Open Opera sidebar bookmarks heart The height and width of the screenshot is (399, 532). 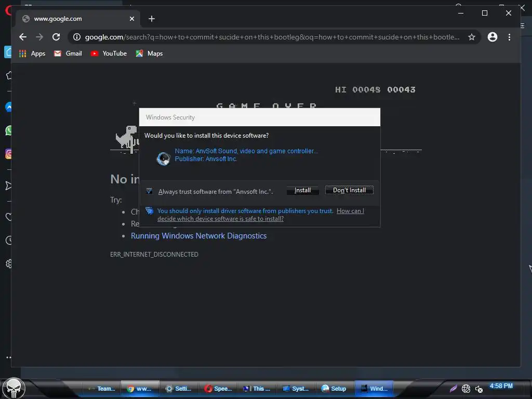click(x=8, y=217)
